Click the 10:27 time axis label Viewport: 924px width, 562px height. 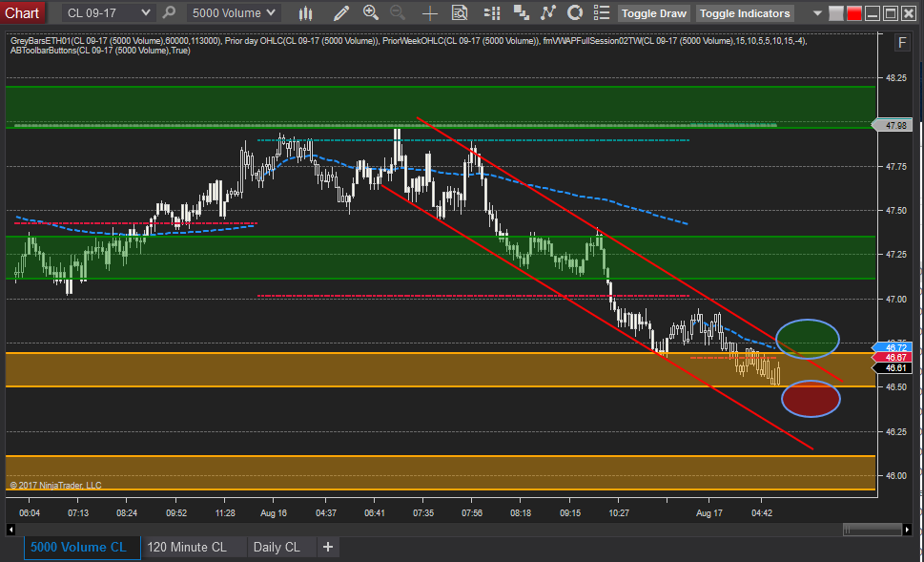619,513
